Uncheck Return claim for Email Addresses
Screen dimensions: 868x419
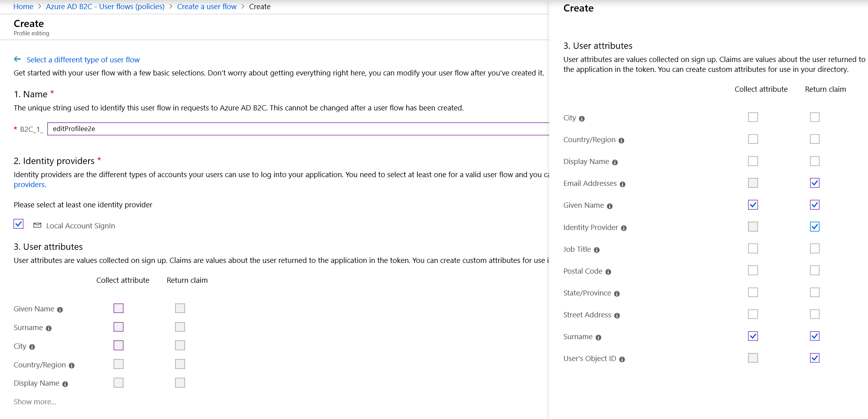click(814, 183)
